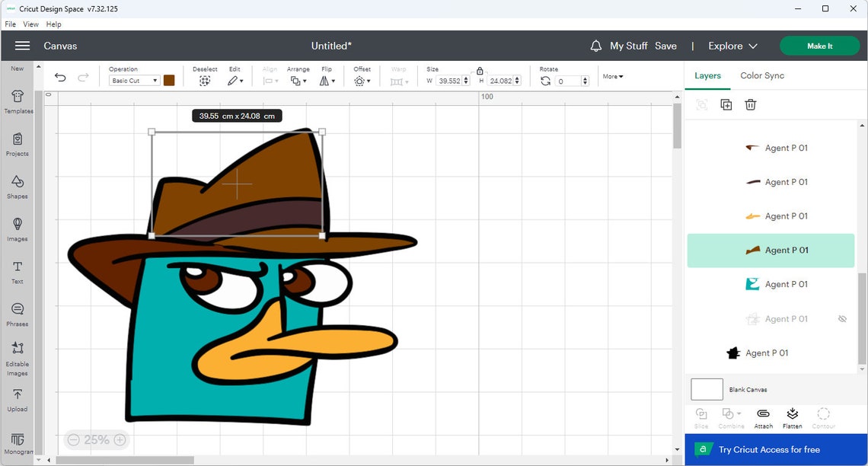Switch to the Color Sync tab
This screenshot has height=466, width=868.
(x=762, y=75)
